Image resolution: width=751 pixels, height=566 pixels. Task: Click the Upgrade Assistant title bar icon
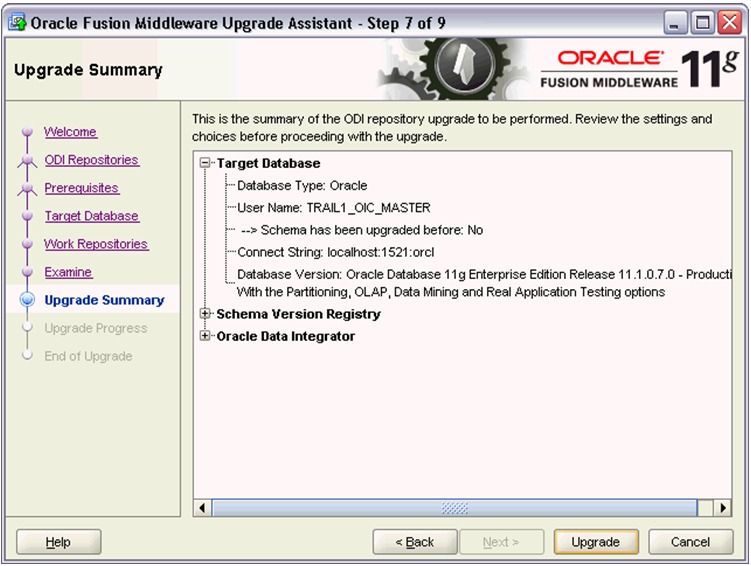tap(17, 23)
